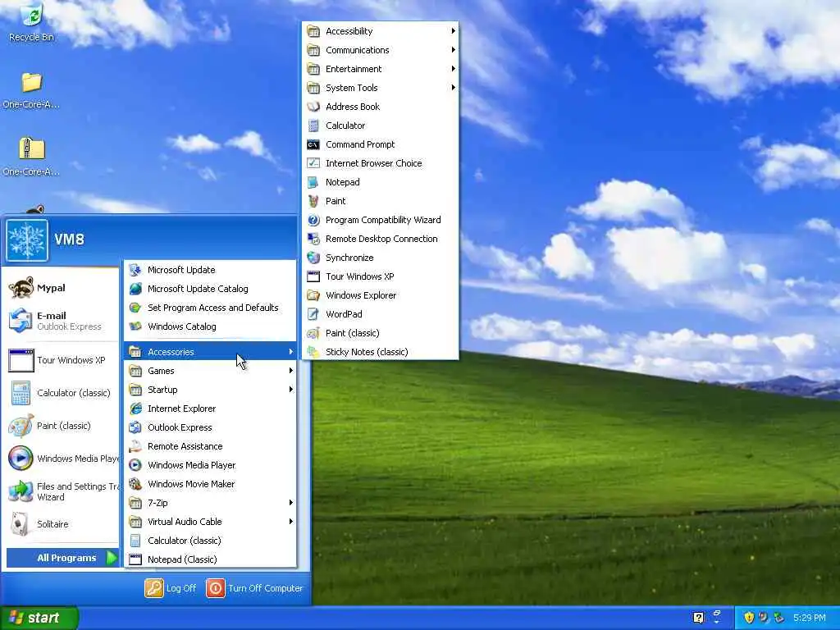Open Remote Desktop Connection icon
The height and width of the screenshot is (630, 840).
(x=313, y=239)
